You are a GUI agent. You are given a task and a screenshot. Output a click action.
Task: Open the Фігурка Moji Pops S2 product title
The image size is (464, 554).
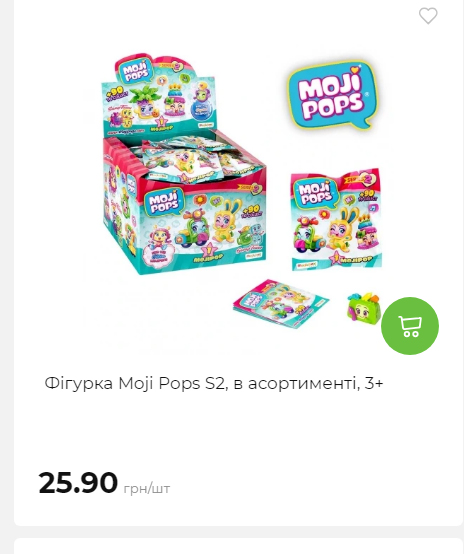tap(213, 383)
